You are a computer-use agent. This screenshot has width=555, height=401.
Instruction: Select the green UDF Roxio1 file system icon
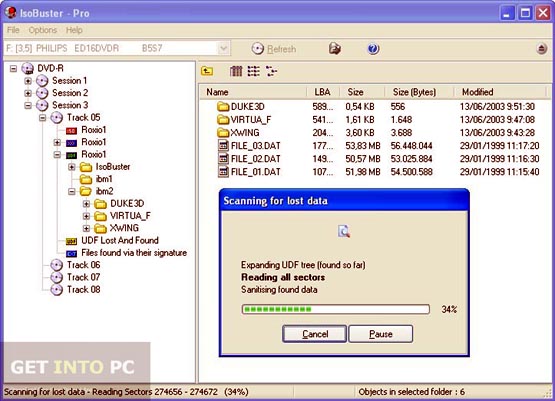click(71, 155)
